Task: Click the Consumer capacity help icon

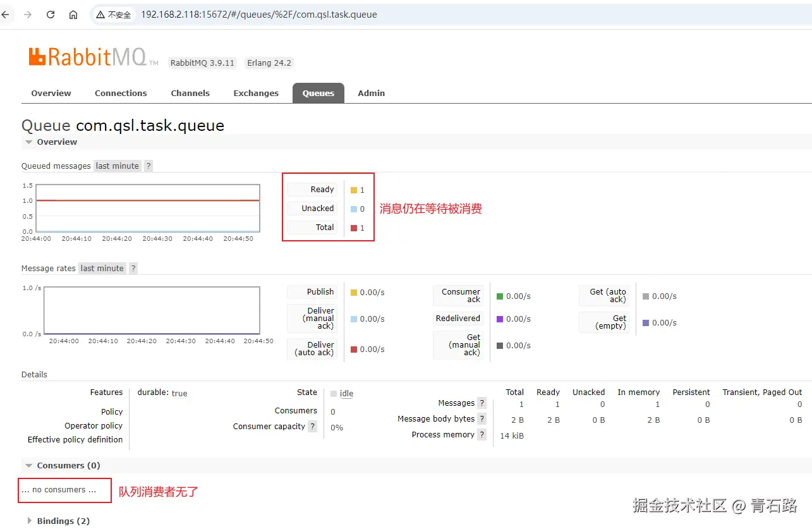Action: [312, 426]
